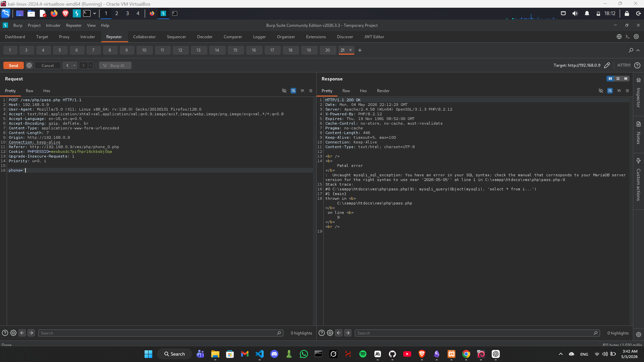The width and height of the screenshot is (644, 362).
Task: Open request search help icon
Action: tap(5, 333)
